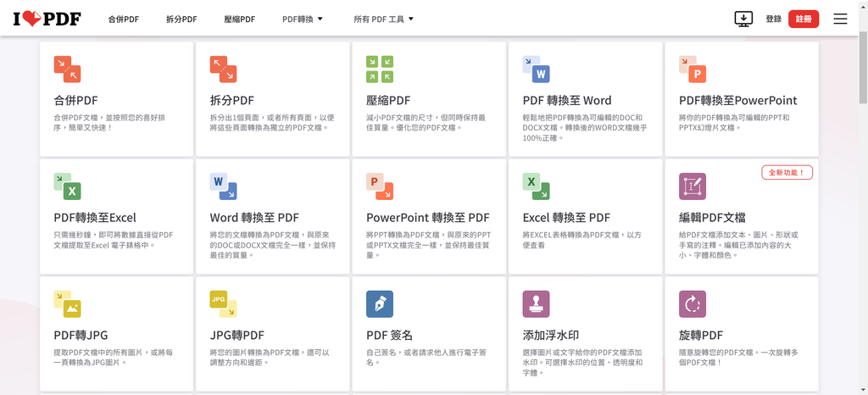Click the PowerPoint 轉換至 PDF icon
Image resolution: width=868 pixels, height=395 pixels.
(x=380, y=186)
